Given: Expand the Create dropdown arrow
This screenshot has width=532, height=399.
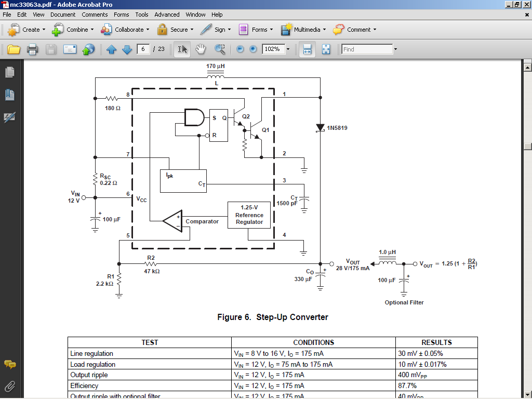Looking at the screenshot, I should 44,30.
